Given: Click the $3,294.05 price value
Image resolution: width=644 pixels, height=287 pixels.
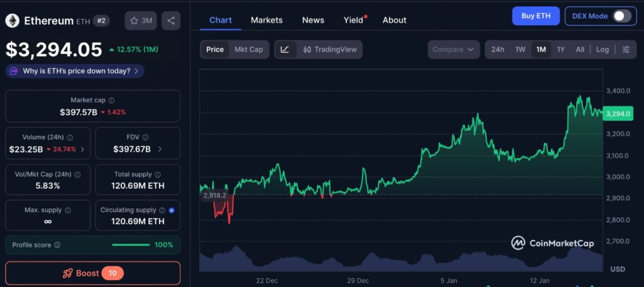Looking at the screenshot, I should (54, 50).
